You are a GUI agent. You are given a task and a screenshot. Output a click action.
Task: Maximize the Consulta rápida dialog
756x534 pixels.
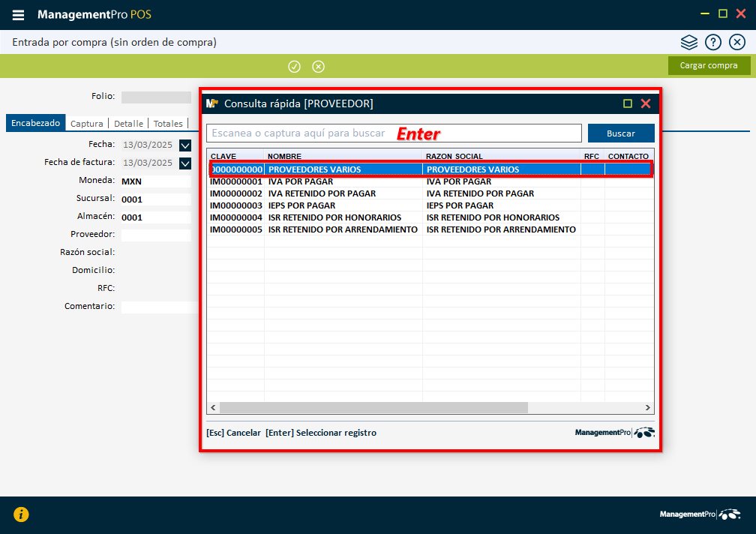(627, 103)
